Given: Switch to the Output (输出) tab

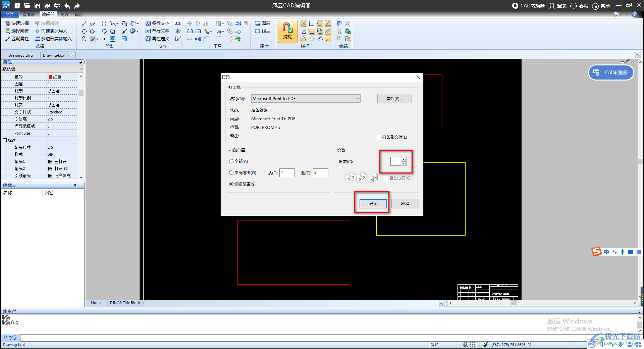Looking at the screenshot, I should [x=79, y=14].
